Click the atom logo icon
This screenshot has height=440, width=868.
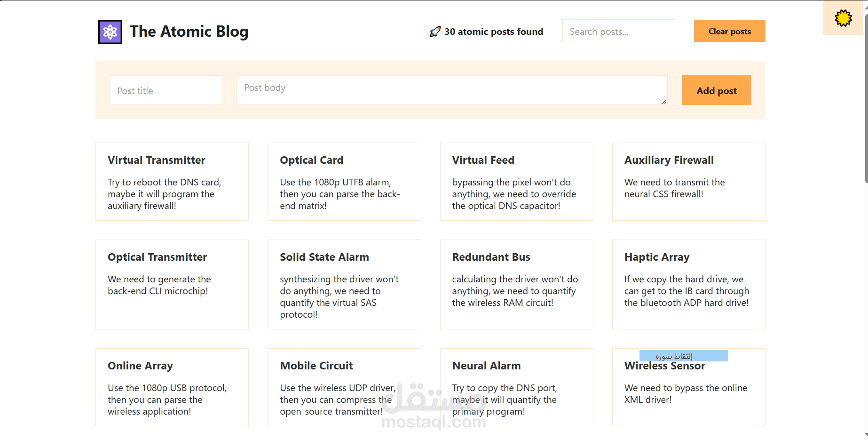[x=110, y=32]
